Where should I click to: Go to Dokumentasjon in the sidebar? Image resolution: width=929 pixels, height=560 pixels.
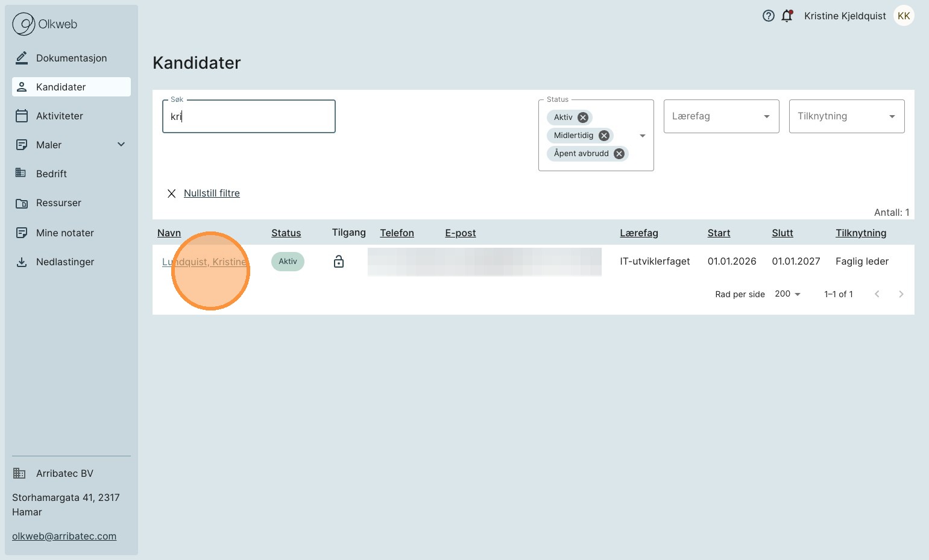(71, 58)
